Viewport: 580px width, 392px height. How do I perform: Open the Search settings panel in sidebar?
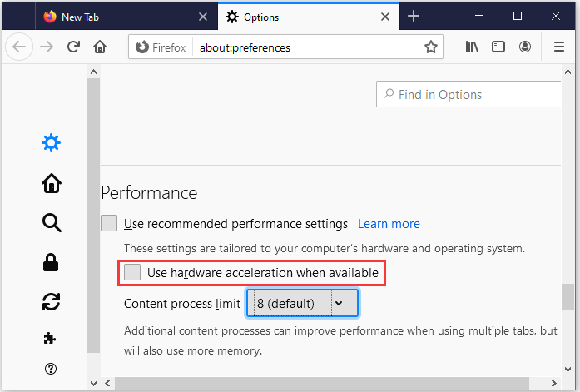tap(52, 222)
